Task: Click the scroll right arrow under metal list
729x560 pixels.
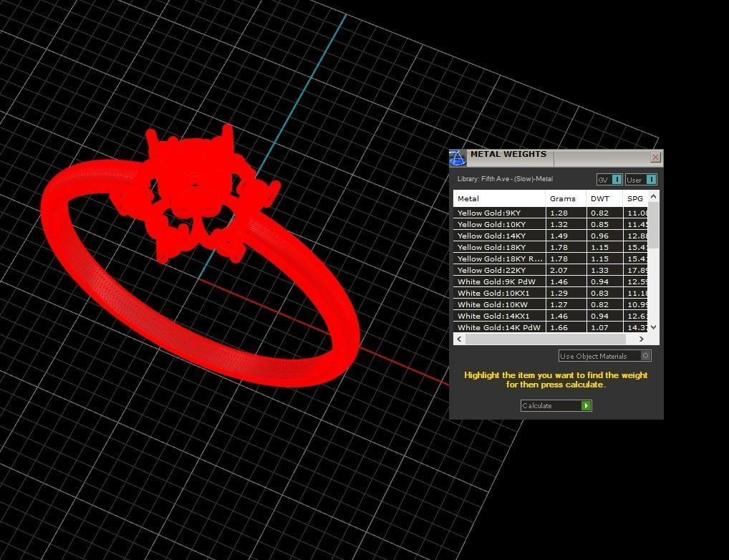Action: click(641, 339)
